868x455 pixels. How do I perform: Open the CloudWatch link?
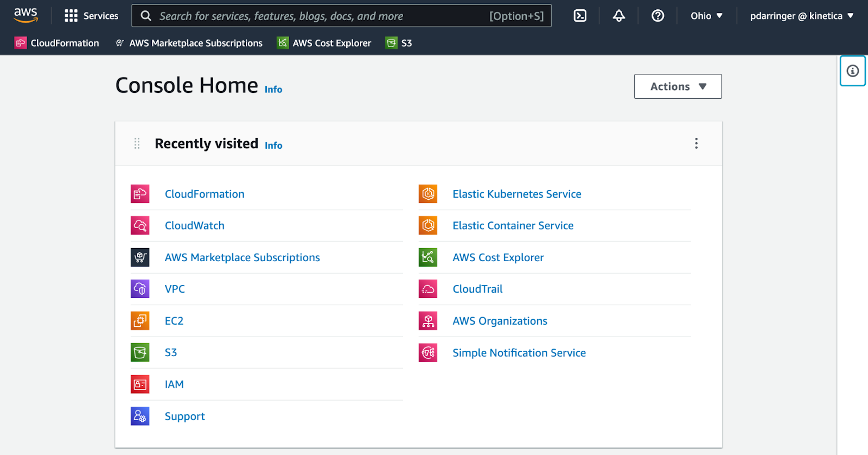click(x=195, y=225)
